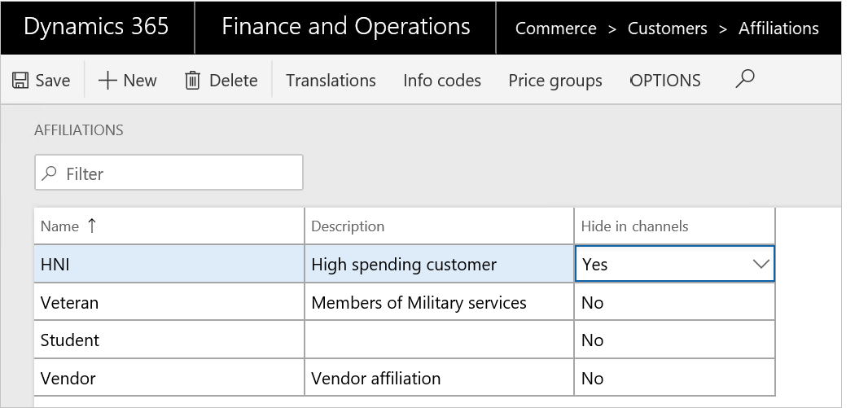Click the Name column sort arrow

[92, 226]
